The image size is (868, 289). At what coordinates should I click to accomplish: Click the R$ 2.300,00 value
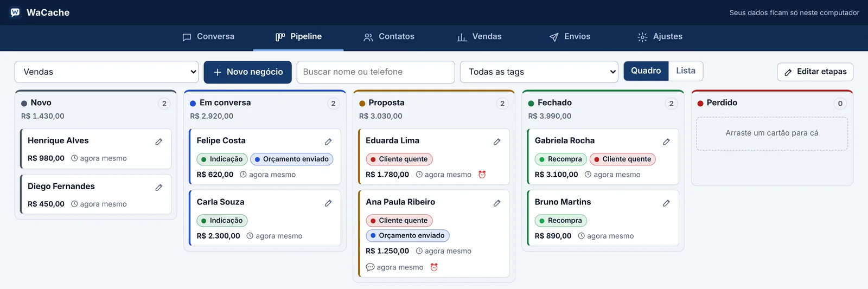click(x=218, y=236)
